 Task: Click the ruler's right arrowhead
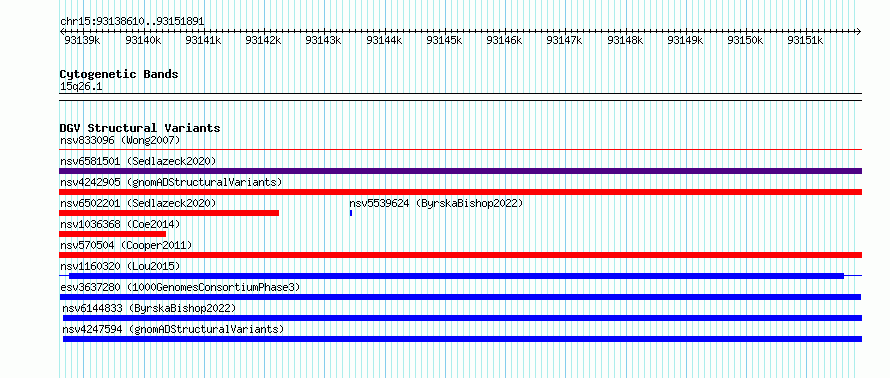tap(859, 31)
